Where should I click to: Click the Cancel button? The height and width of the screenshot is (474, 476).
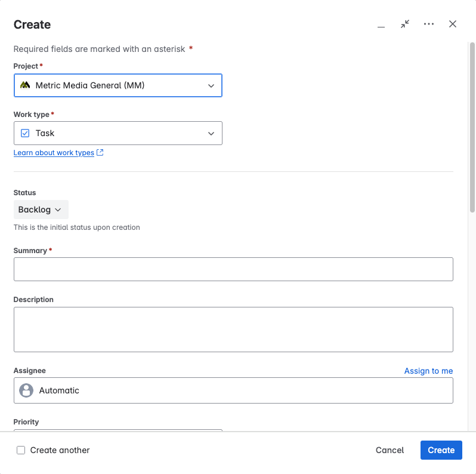click(390, 450)
